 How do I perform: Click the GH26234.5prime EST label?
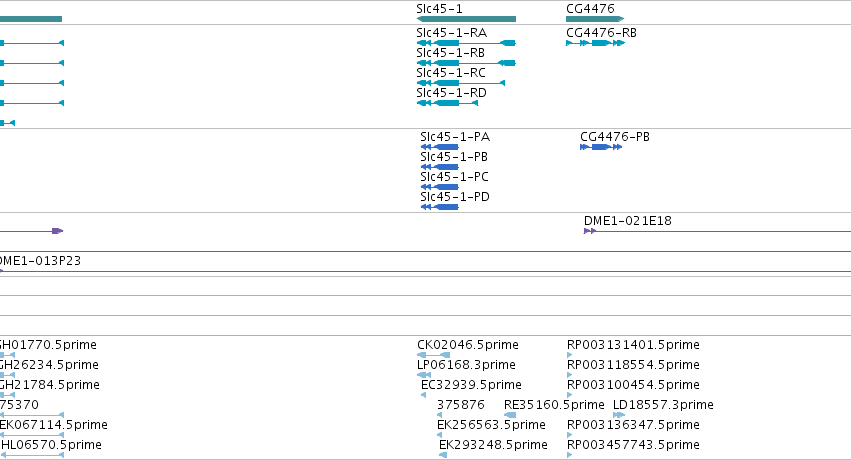(x=49, y=366)
